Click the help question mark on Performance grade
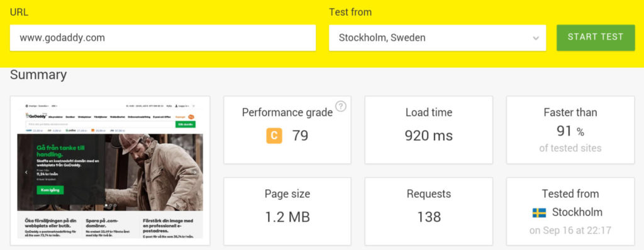 coord(341,106)
